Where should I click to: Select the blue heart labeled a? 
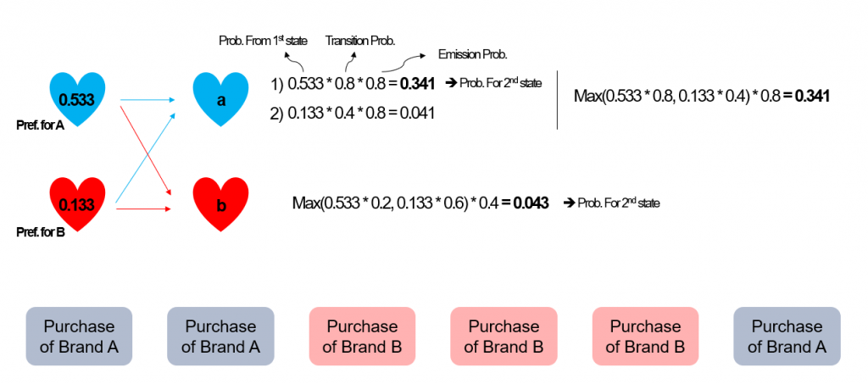(x=221, y=98)
